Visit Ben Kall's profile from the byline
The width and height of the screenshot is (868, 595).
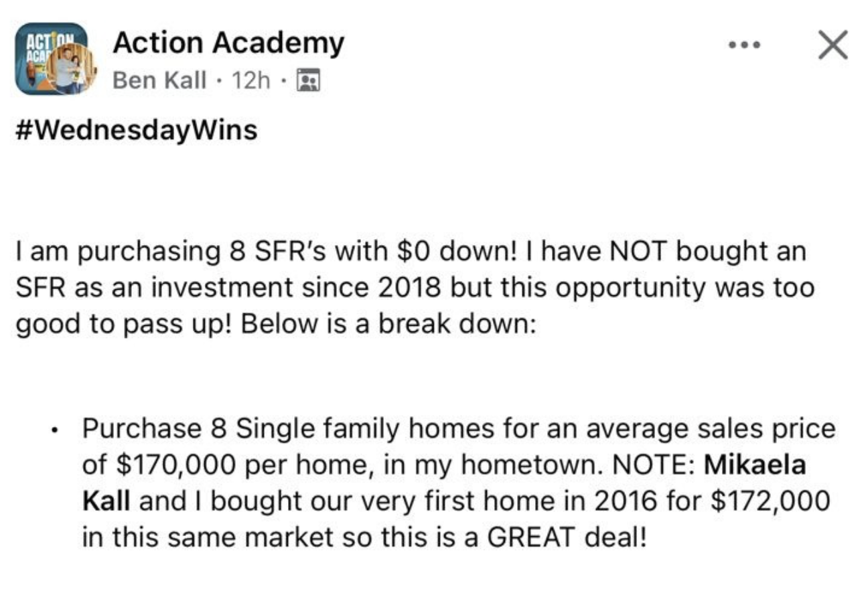[x=160, y=81]
